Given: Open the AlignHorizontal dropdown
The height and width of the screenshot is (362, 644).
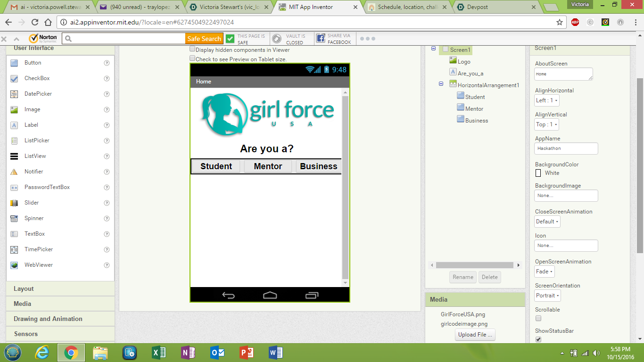Looking at the screenshot, I should [x=546, y=100].
